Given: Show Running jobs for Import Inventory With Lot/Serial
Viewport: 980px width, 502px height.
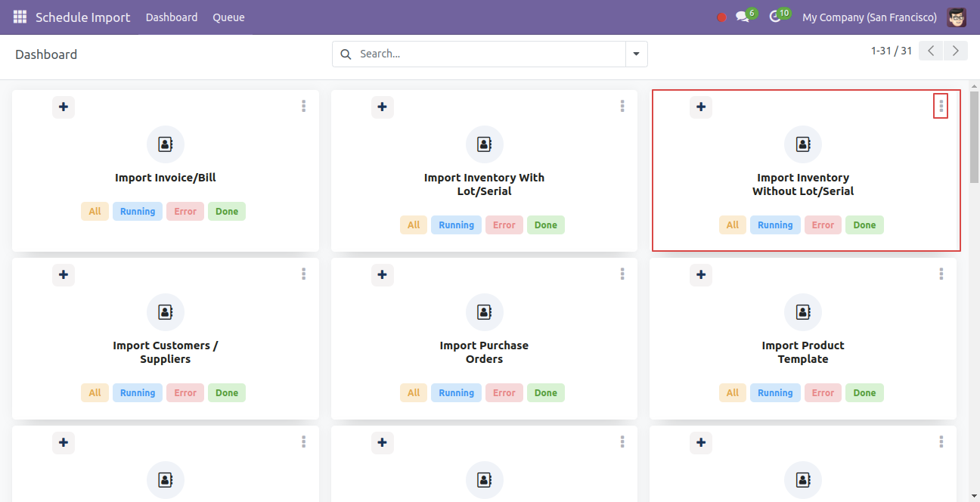Looking at the screenshot, I should pos(457,225).
